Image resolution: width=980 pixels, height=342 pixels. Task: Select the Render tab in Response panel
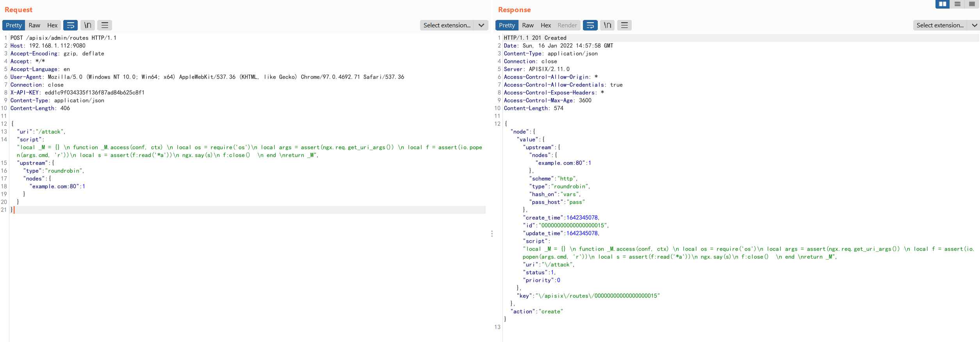(x=567, y=25)
